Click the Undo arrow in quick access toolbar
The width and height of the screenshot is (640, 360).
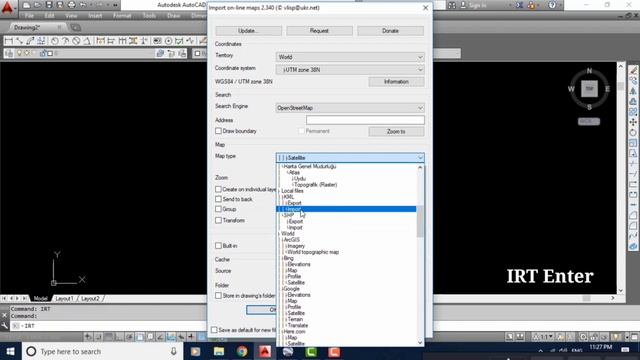[82, 5]
